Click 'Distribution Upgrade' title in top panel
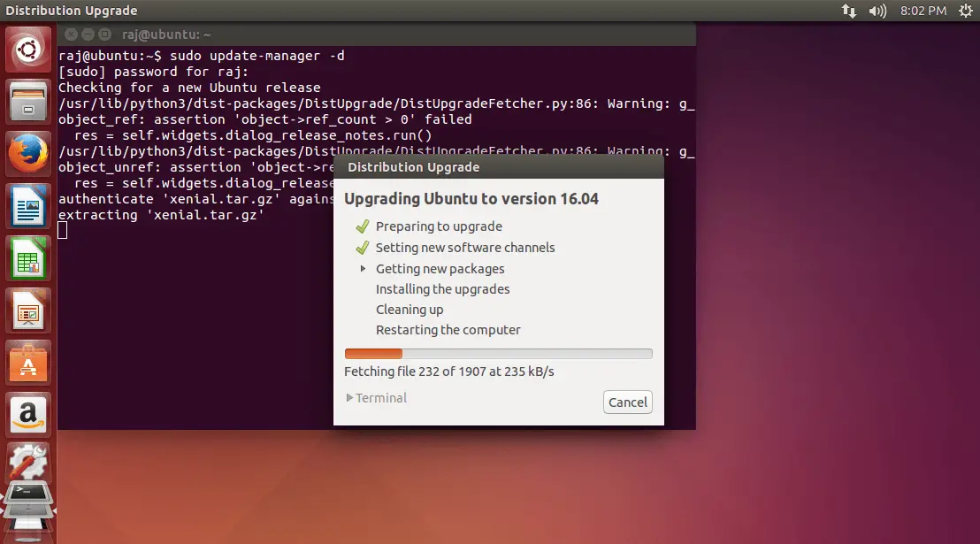980x544 pixels. click(x=72, y=11)
